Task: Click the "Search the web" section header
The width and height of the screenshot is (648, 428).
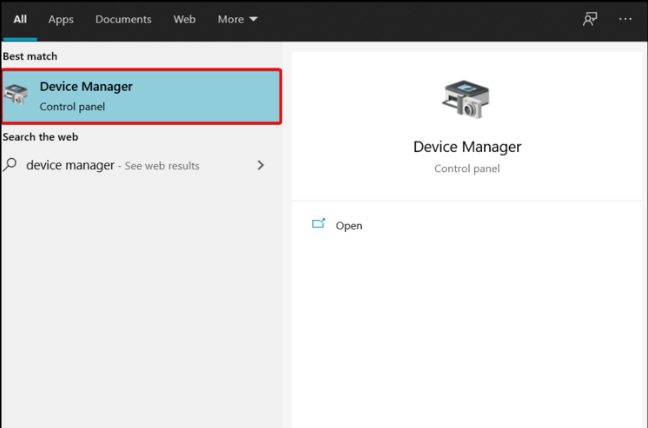Action: [40, 137]
